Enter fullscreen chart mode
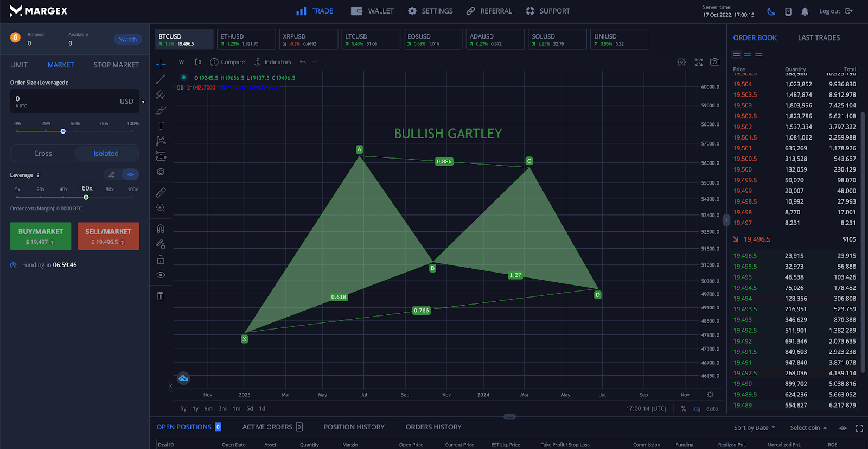The width and height of the screenshot is (868, 449). [x=699, y=62]
